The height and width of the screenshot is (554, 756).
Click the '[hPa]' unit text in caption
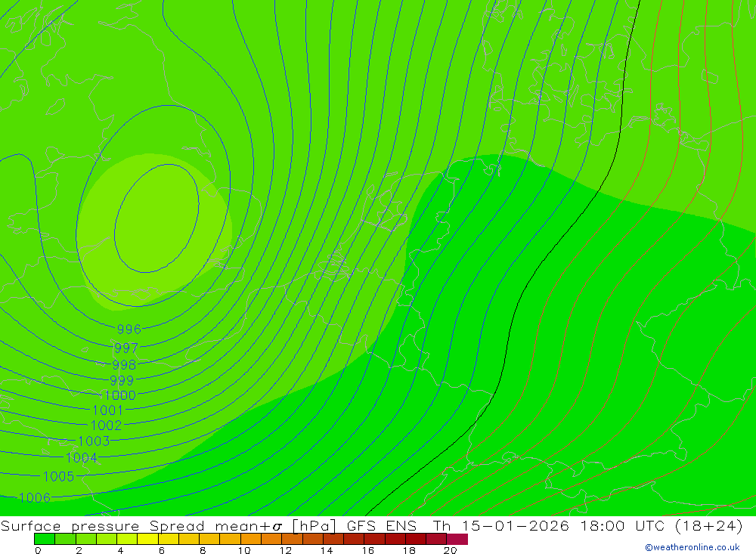click(x=314, y=526)
